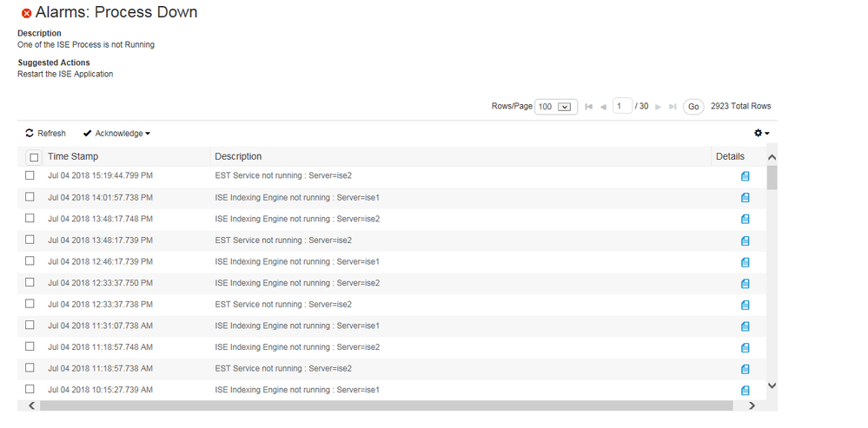Go to the first page of alarms

coord(588,107)
